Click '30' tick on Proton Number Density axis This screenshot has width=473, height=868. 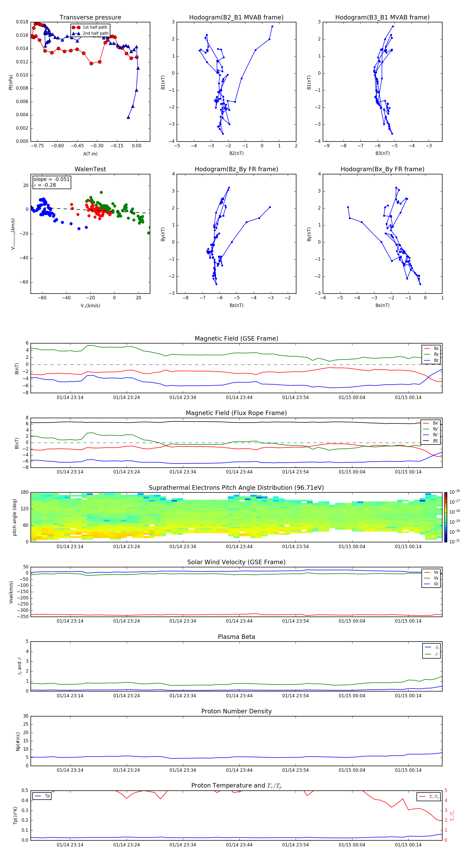click(25, 716)
